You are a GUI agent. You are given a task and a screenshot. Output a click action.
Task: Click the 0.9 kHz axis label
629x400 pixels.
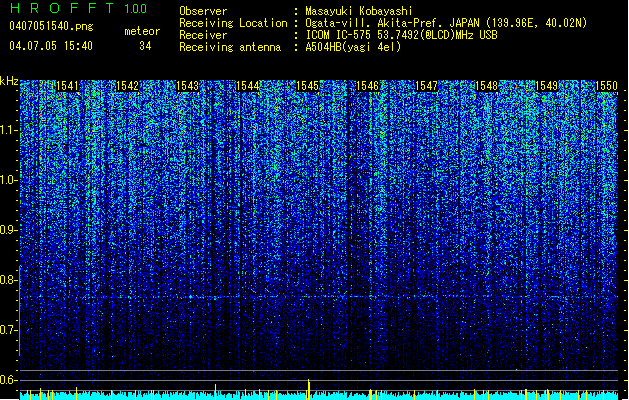tap(9, 230)
